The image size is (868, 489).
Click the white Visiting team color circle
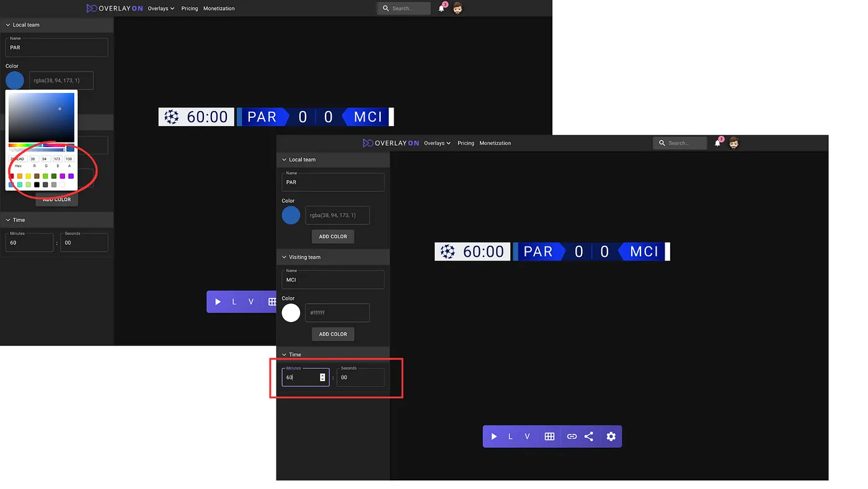click(x=291, y=313)
